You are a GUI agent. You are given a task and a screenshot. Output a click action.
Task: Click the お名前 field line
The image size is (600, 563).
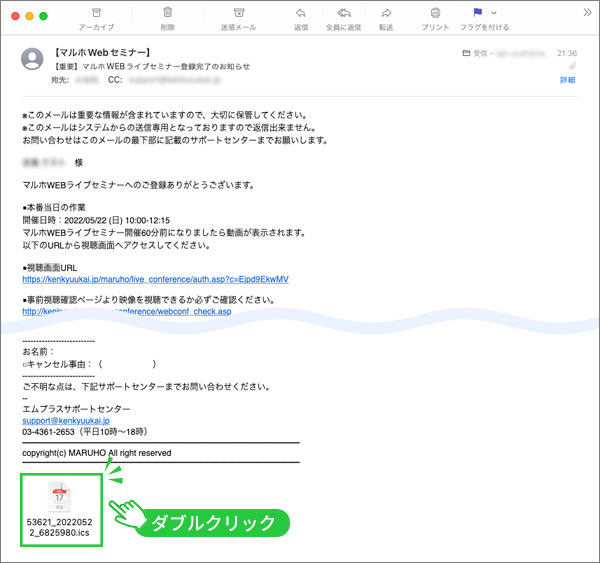pyautogui.click(x=38, y=351)
